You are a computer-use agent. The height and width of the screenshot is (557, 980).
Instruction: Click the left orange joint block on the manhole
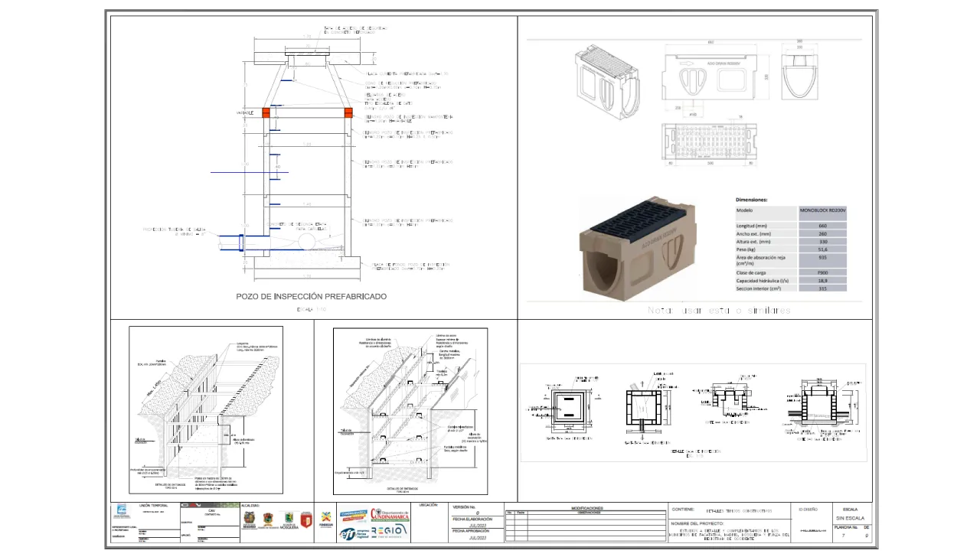click(x=266, y=112)
